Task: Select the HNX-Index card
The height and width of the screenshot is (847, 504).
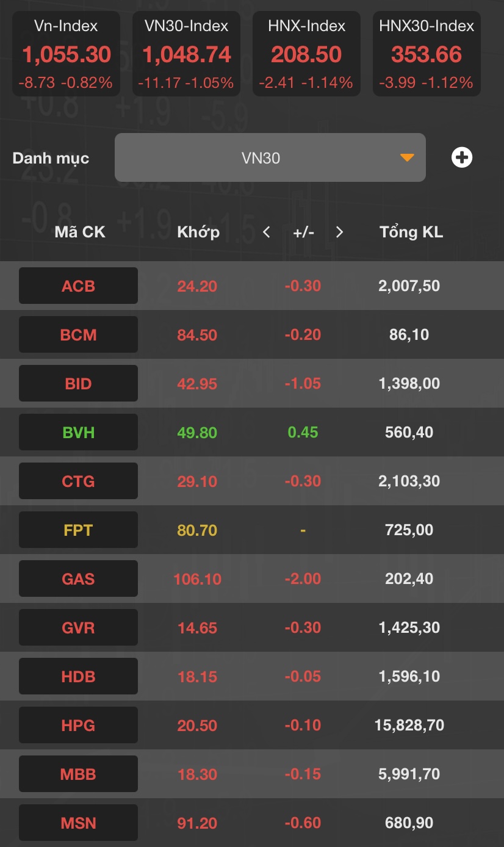Action: click(306, 54)
